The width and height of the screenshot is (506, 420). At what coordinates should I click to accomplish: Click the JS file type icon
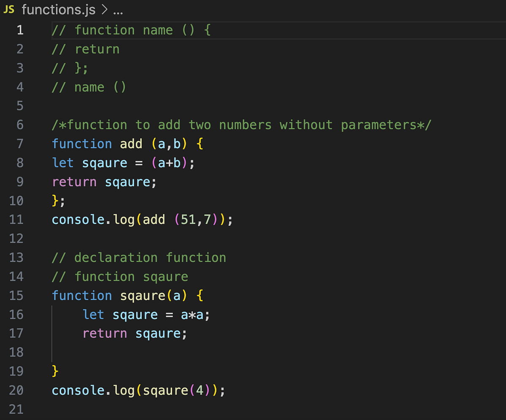(x=9, y=9)
